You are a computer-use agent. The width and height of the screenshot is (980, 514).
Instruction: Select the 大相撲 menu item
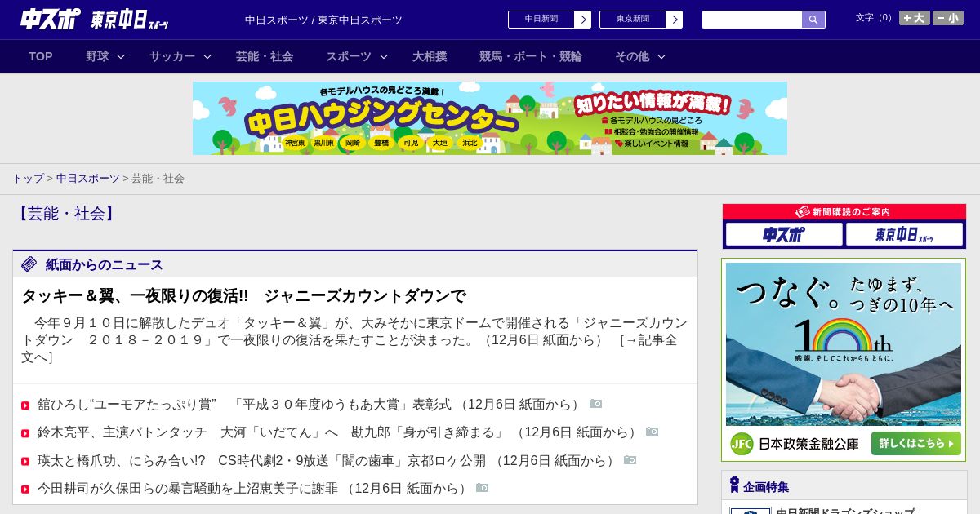coord(430,56)
